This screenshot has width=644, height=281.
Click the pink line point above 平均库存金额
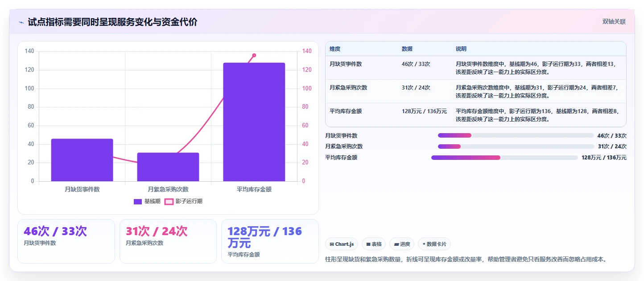254,55
